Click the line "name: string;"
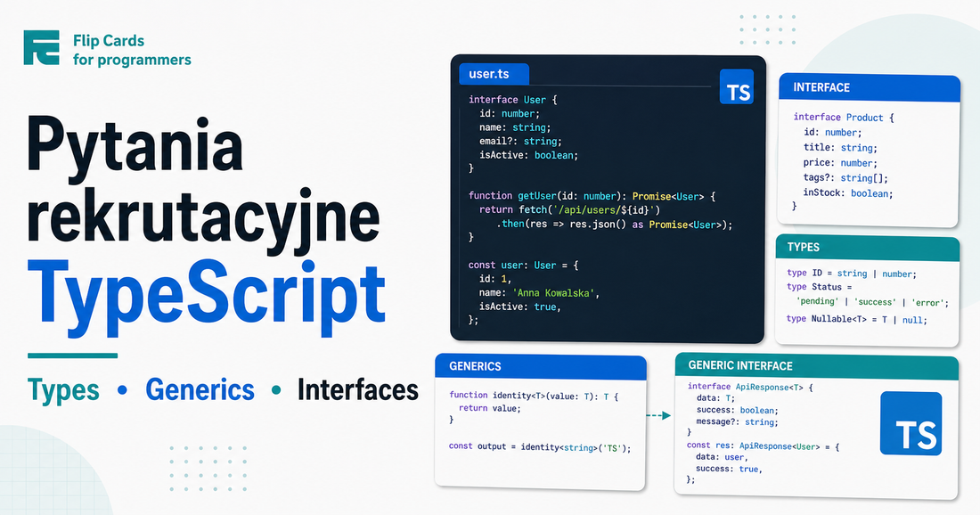This screenshot has width=980, height=515. click(515, 127)
